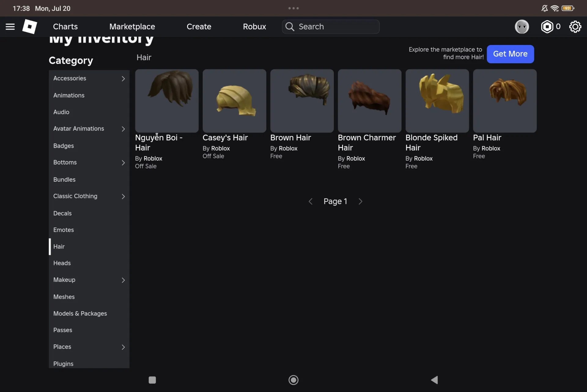Go to the previous inventory page arrow
The height and width of the screenshot is (392, 587).
pos(311,202)
